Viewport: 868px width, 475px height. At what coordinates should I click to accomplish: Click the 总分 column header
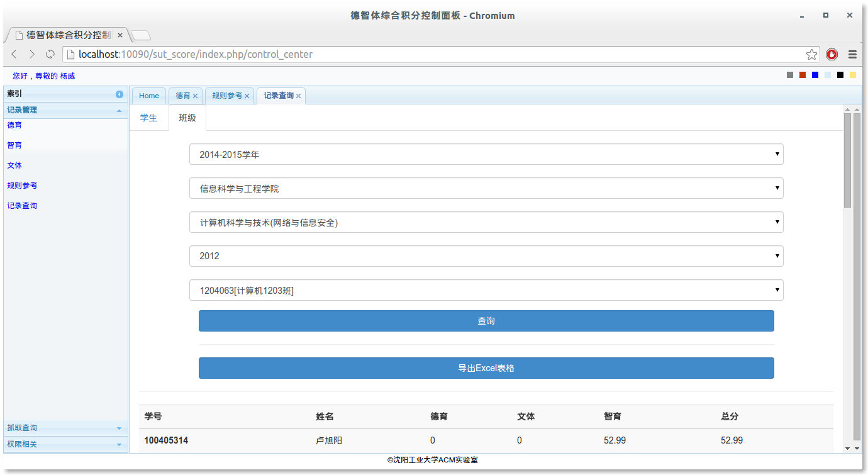730,416
